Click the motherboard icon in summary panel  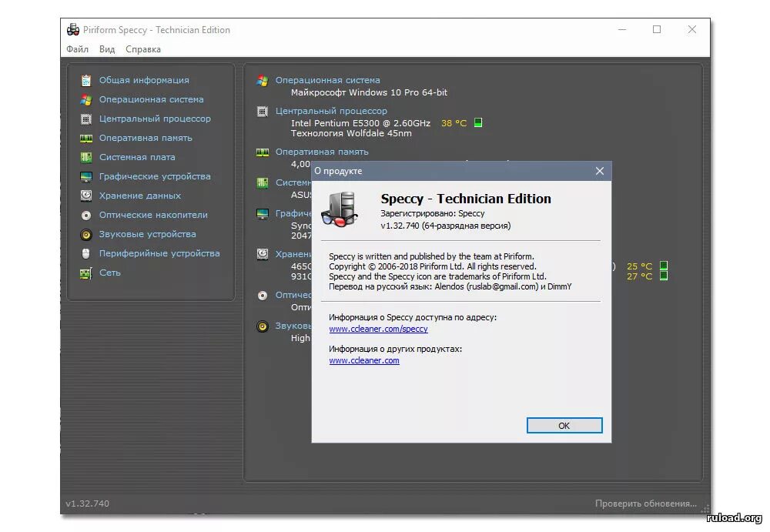[263, 182]
